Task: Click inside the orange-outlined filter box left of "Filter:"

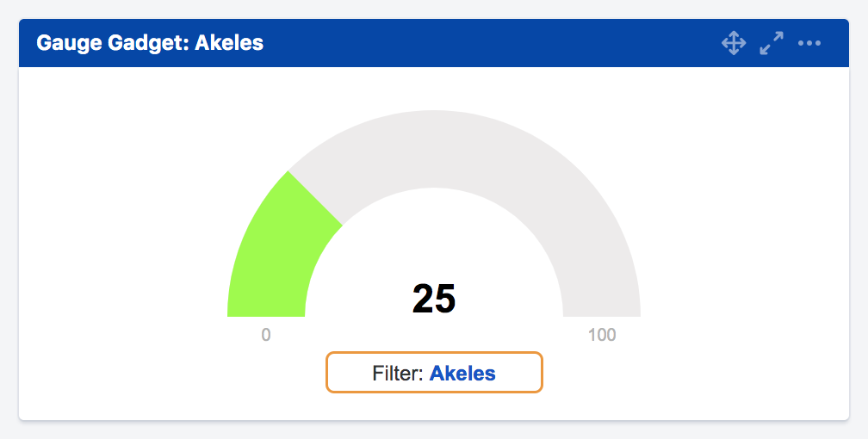Action: [349, 374]
